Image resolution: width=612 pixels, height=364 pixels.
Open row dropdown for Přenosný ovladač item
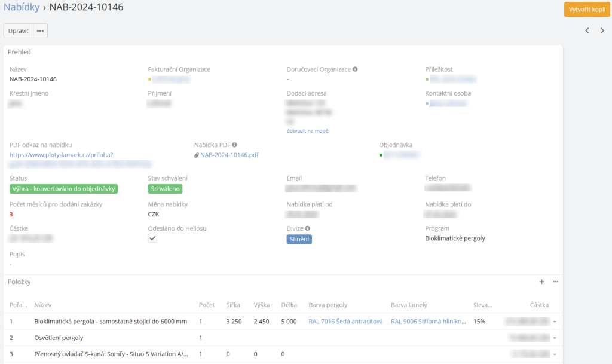[x=555, y=354]
